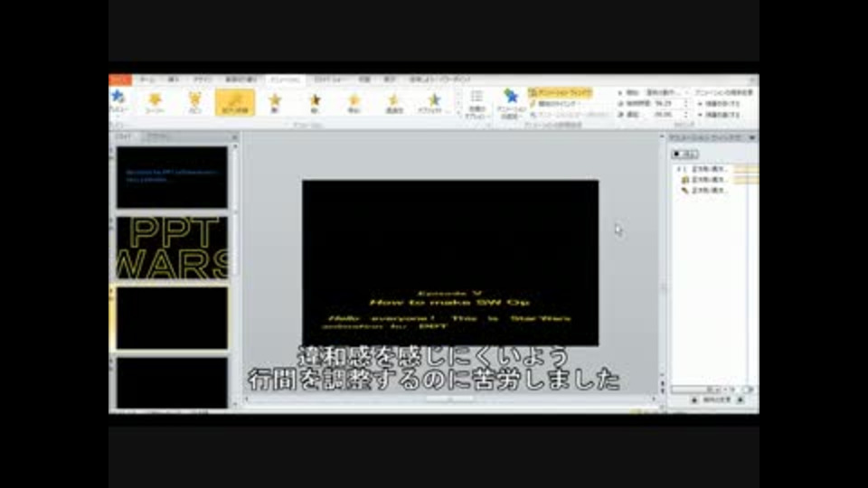Viewport: 868px width, 488px height.
Task: Switch to the Home ribbon tab
Action: (146, 80)
